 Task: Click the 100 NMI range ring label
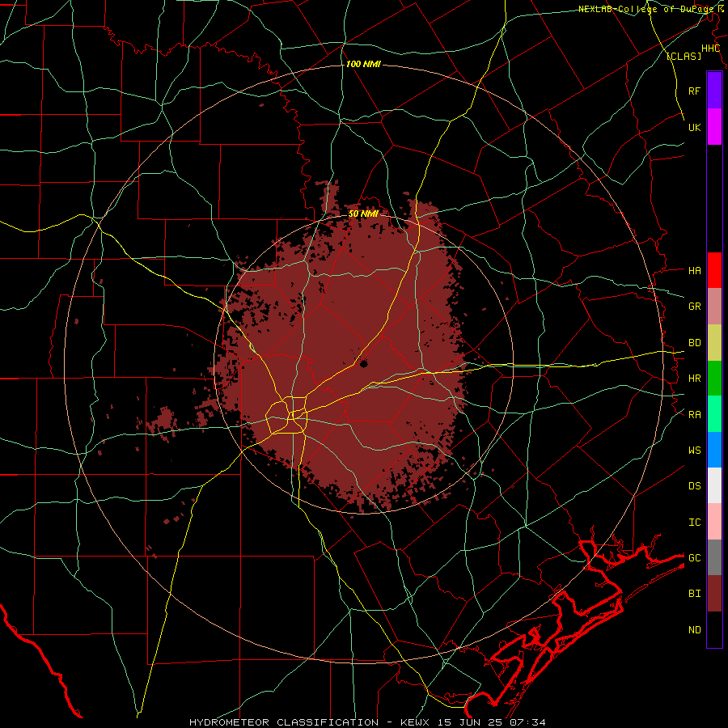coord(363,64)
